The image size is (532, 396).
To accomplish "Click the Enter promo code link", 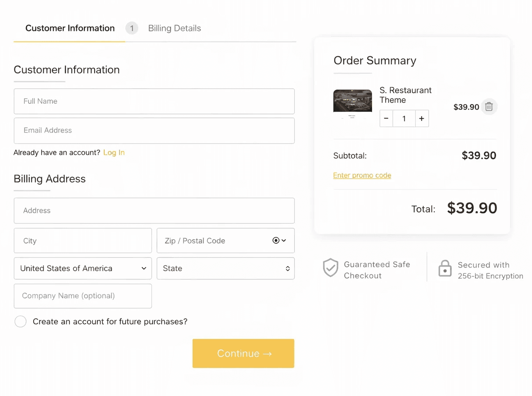I will coord(362,175).
